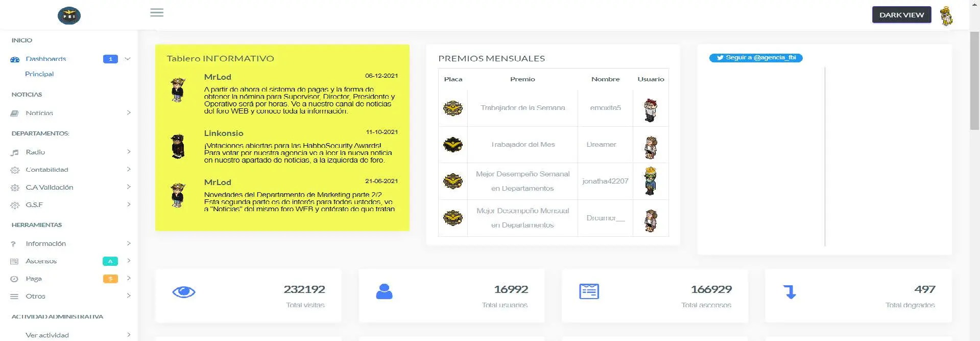Click the 11-10-2021 post date
This screenshot has width=980, height=341.
[x=382, y=132]
